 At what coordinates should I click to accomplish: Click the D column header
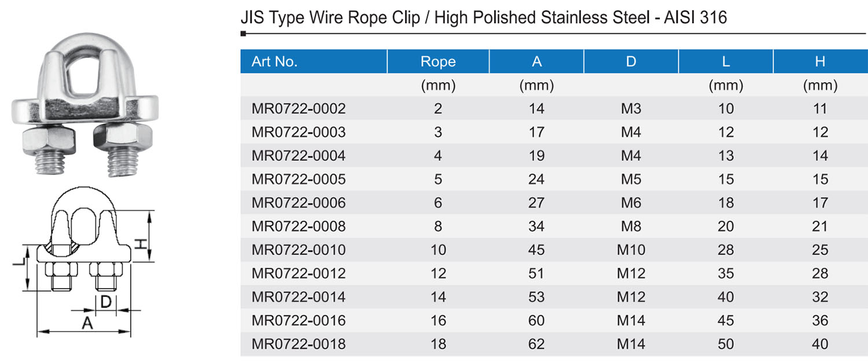[x=631, y=62]
